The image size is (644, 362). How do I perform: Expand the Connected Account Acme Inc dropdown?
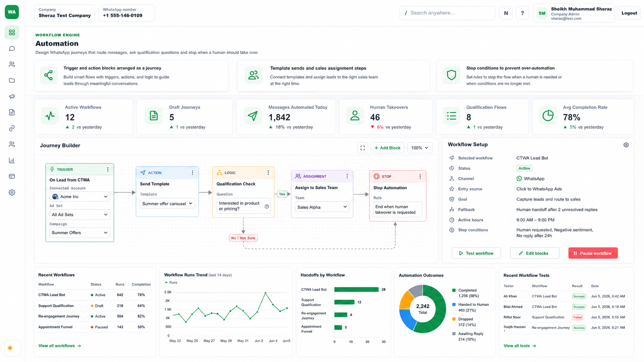(x=80, y=197)
